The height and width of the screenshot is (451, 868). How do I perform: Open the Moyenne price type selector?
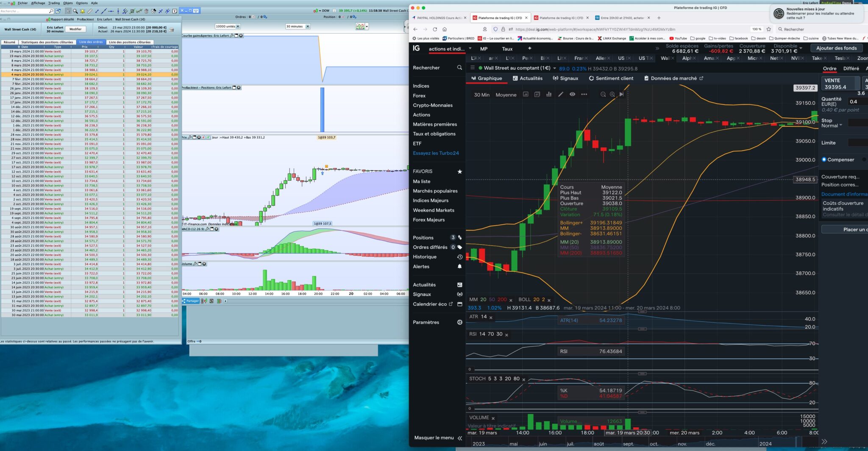[506, 95]
